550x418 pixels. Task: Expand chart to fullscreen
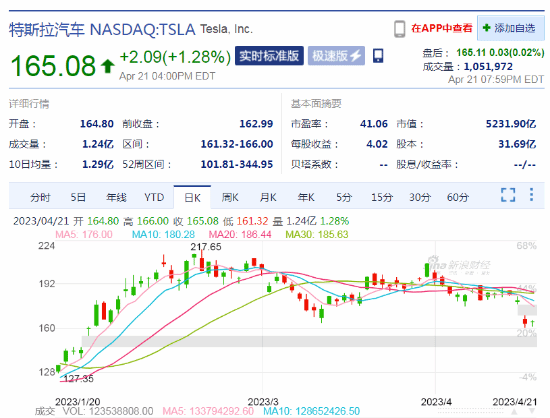tap(508, 195)
